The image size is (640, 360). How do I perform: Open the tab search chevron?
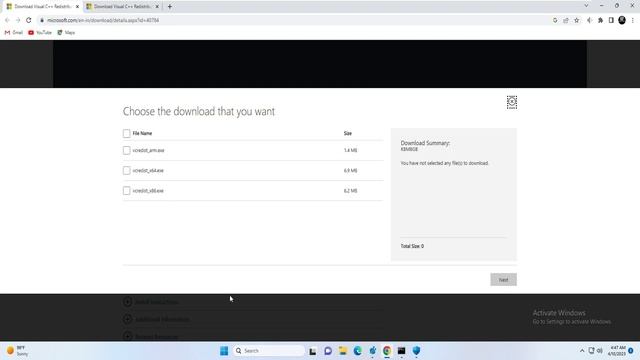click(586, 6)
